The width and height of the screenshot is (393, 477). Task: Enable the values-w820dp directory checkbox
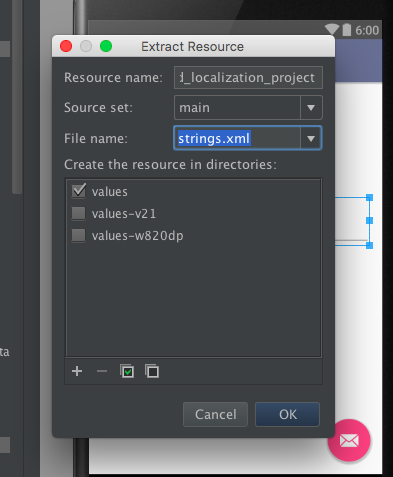point(79,235)
